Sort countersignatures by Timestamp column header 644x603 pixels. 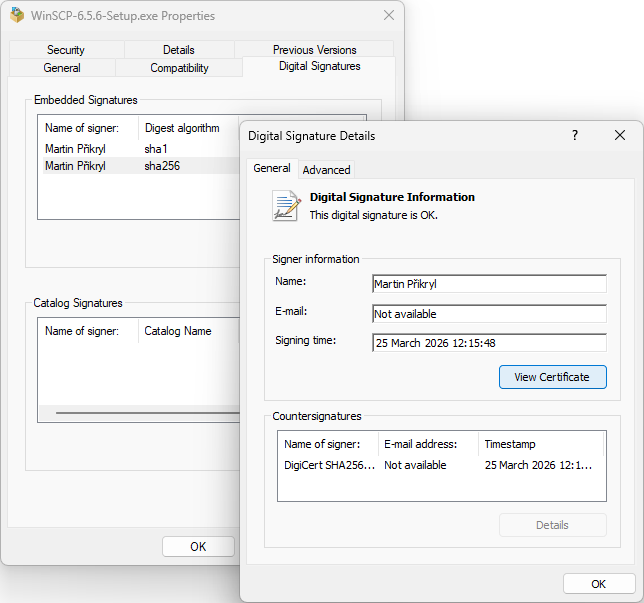tap(540, 443)
